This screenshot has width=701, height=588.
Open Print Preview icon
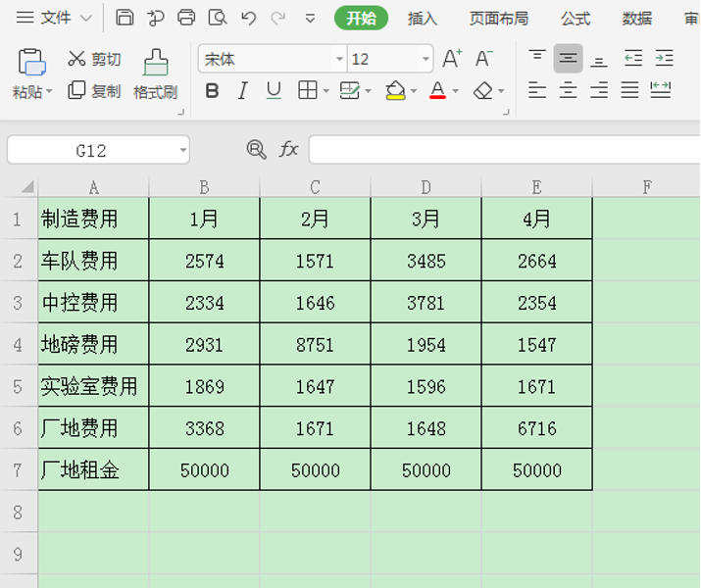[x=218, y=18]
